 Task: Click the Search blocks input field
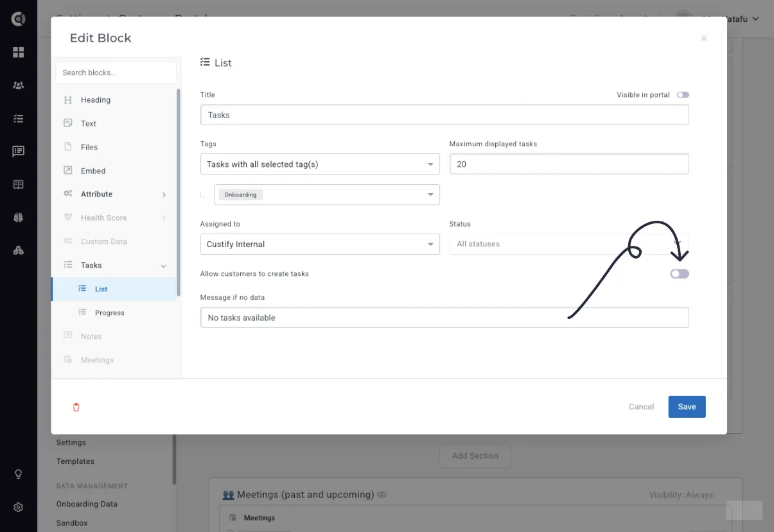click(x=116, y=73)
